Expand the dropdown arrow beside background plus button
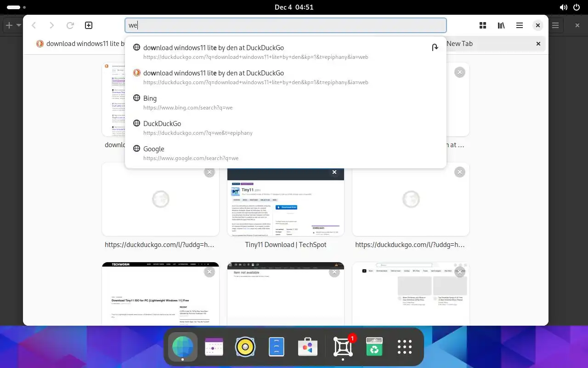588x368 pixels. pyautogui.click(x=19, y=25)
